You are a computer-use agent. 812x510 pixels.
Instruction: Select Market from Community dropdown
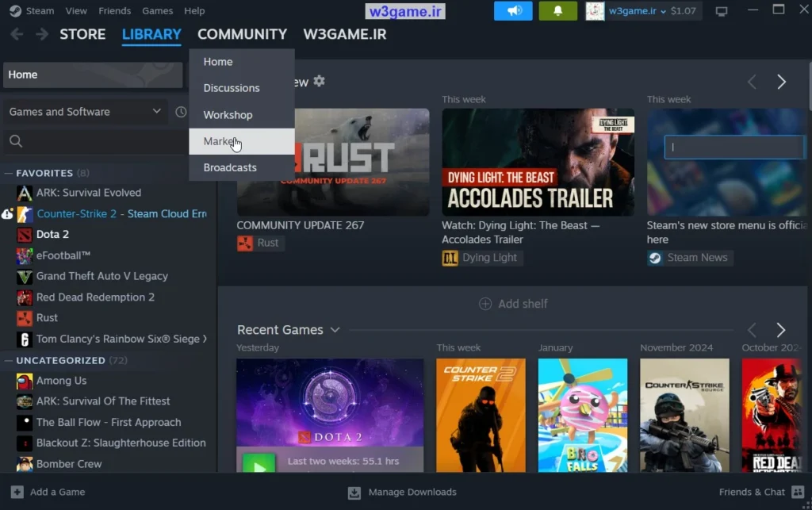(242, 141)
